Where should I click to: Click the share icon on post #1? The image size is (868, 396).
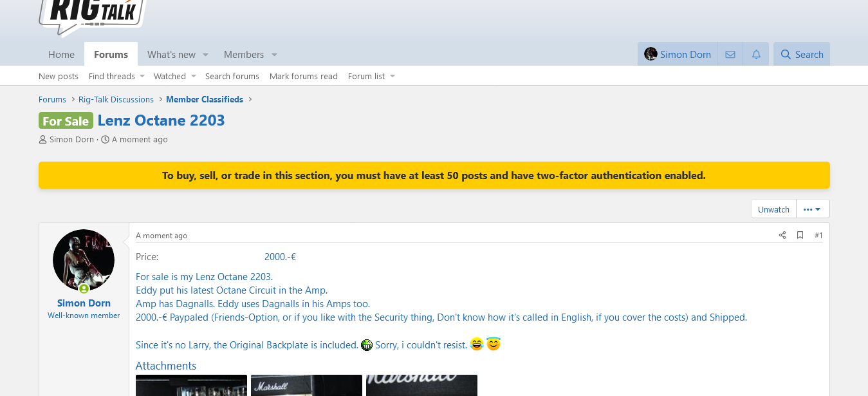[x=782, y=235]
